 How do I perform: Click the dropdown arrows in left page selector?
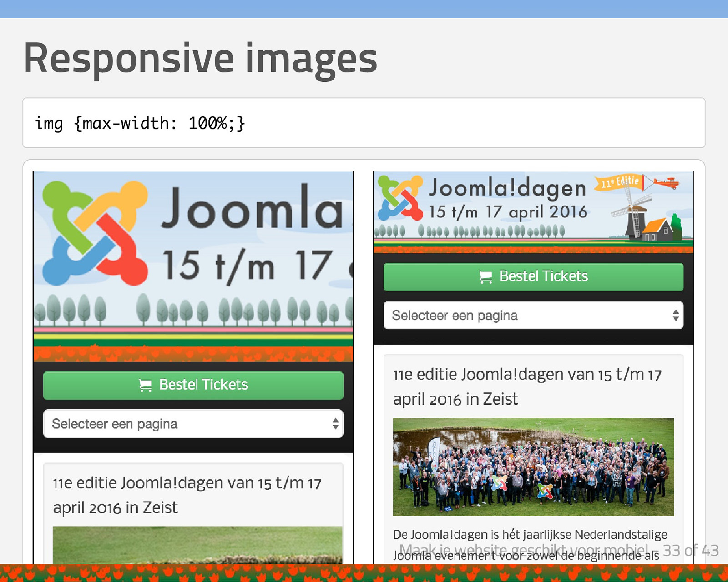[x=335, y=424]
